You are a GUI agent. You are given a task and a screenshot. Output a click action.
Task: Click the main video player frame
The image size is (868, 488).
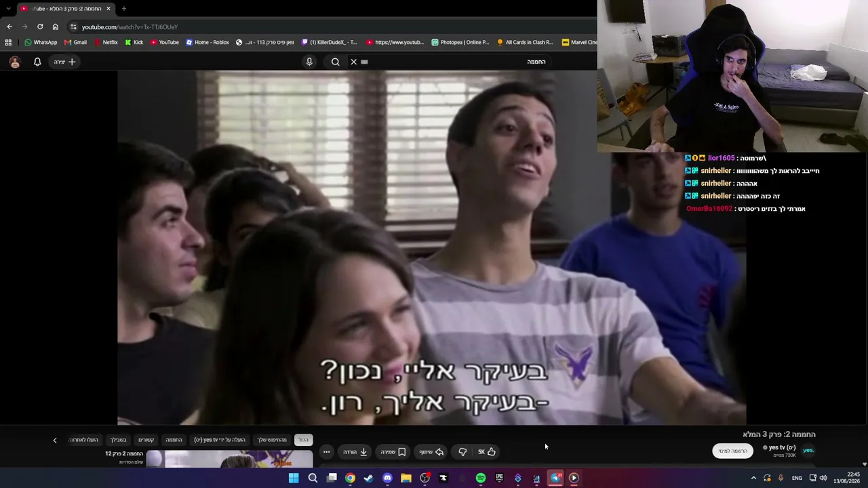point(431,248)
